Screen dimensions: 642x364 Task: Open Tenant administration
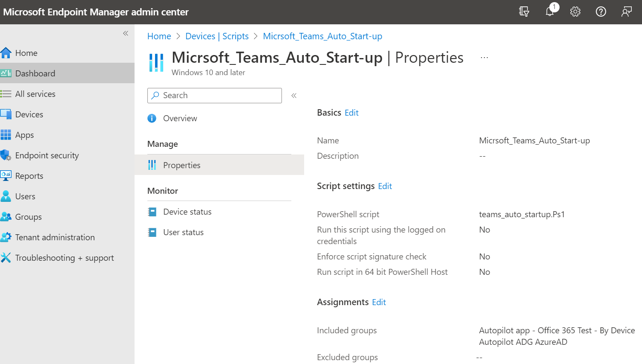pyautogui.click(x=7, y=237)
